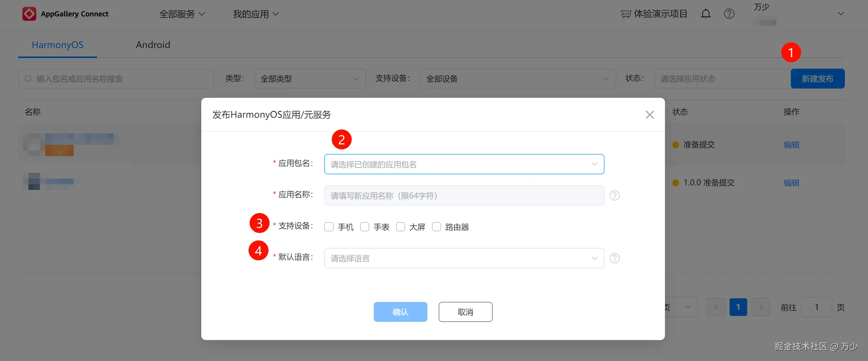Switch to the Android tab

[153, 45]
